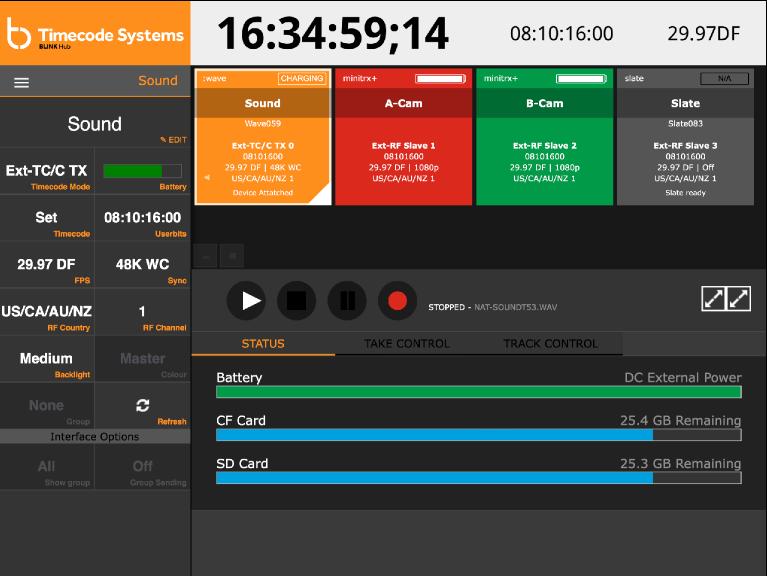Open the TRACK CONTROL tab

551,344
